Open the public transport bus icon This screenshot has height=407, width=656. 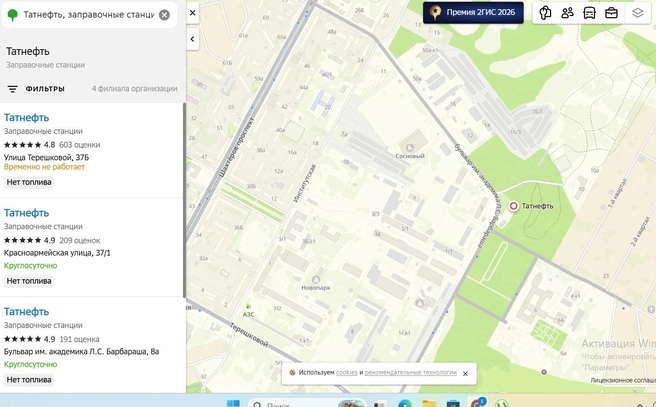click(x=589, y=13)
